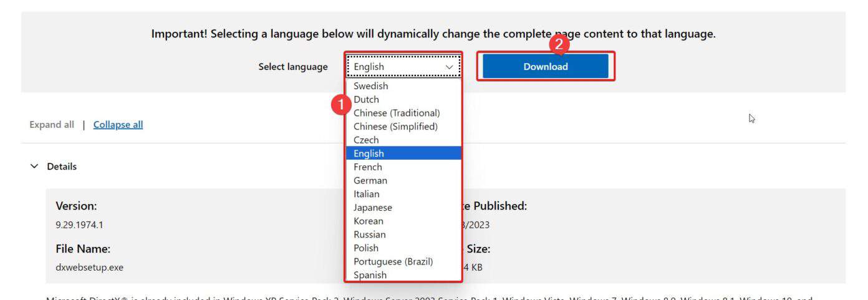Screen dimensions: 868x300
Task: Click the Collapse all link
Action: coord(118,125)
